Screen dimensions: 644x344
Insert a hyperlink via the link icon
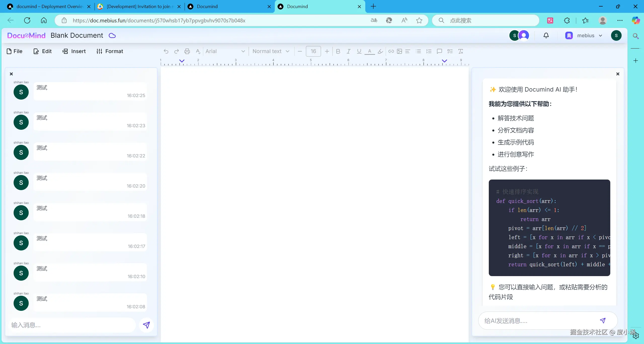[391, 51]
